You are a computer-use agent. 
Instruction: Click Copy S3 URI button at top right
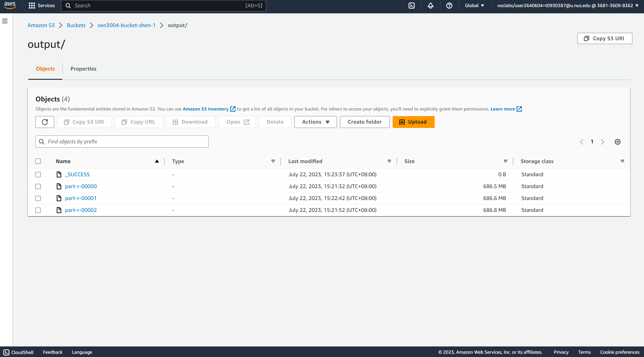tap(605, 38)
